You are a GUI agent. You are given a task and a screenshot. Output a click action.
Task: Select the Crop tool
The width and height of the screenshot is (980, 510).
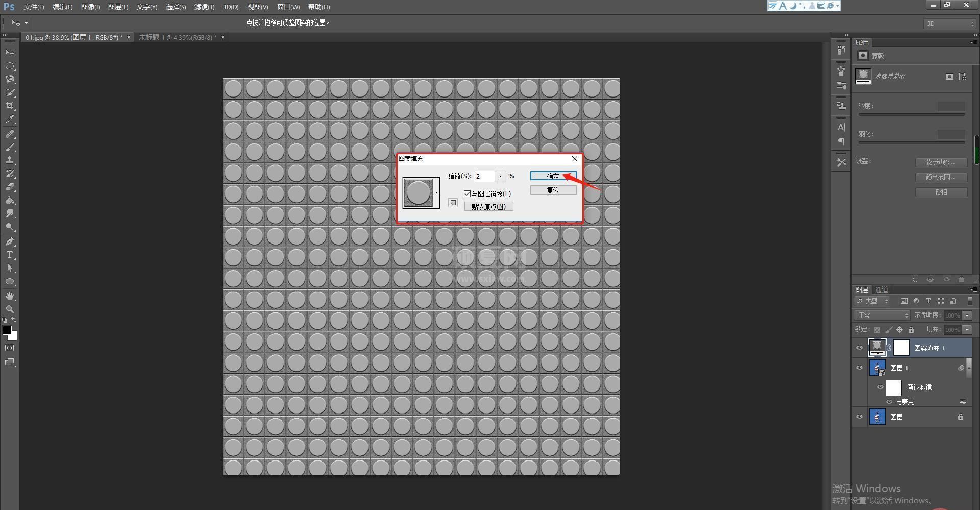(10, 106)
